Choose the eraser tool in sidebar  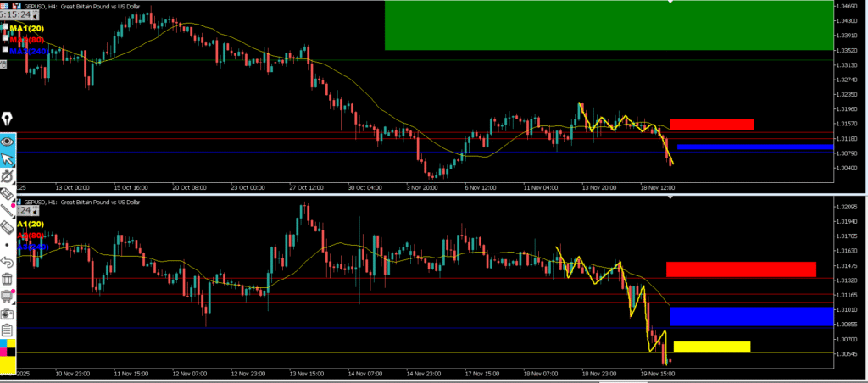pos(8,227)
